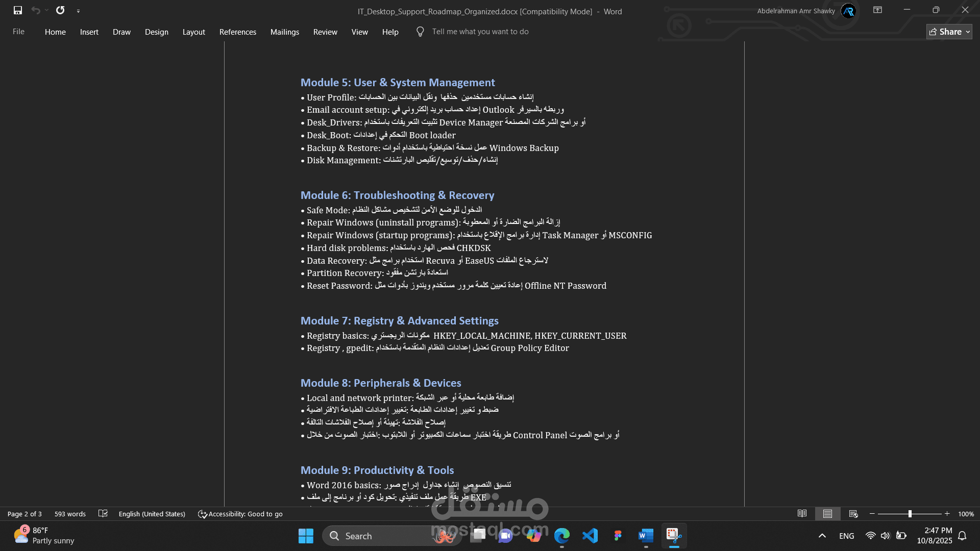Screen dimensions: 980x551
Task: Click the Tell me what you want field
Action: (480, 32)
